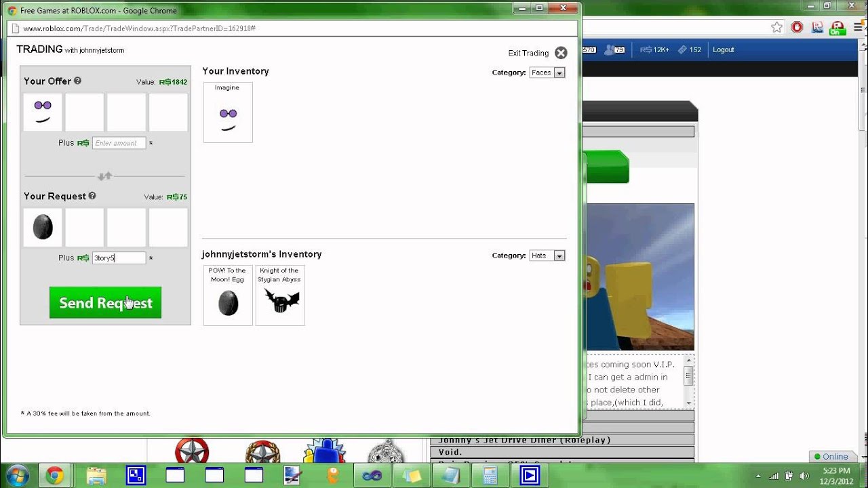Close trading with the Exit Trading X icon
This screenshot has height=488, width=868.
(561, 53)
